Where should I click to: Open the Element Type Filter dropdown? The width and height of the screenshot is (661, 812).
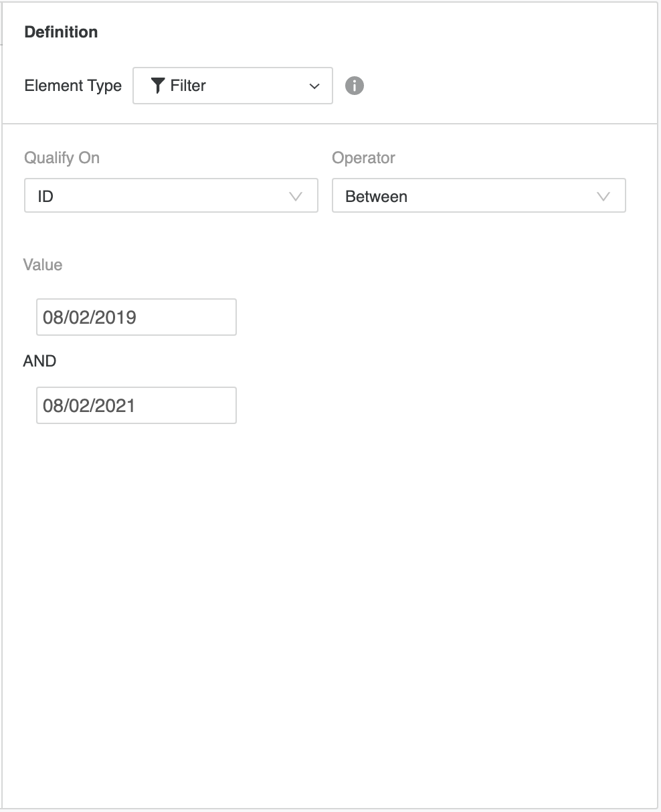point(232,86)
